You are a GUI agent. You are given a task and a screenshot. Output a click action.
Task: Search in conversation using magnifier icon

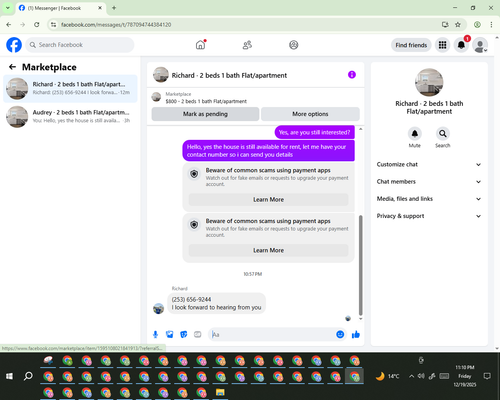443,134
